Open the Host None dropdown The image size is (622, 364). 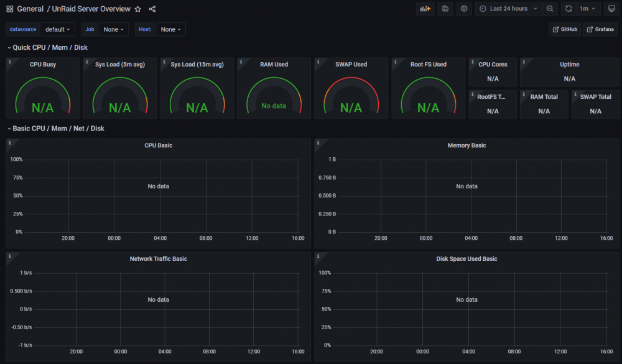[x=171, y=29]
